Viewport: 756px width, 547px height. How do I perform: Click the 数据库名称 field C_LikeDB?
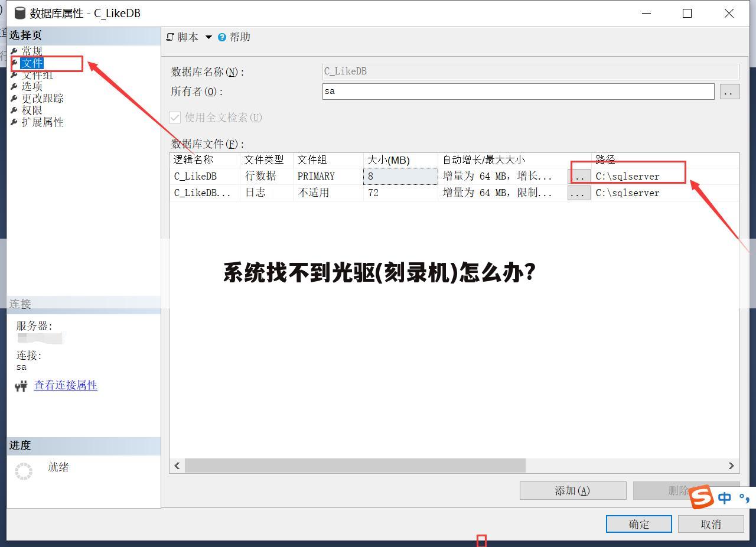pos(530,71)
